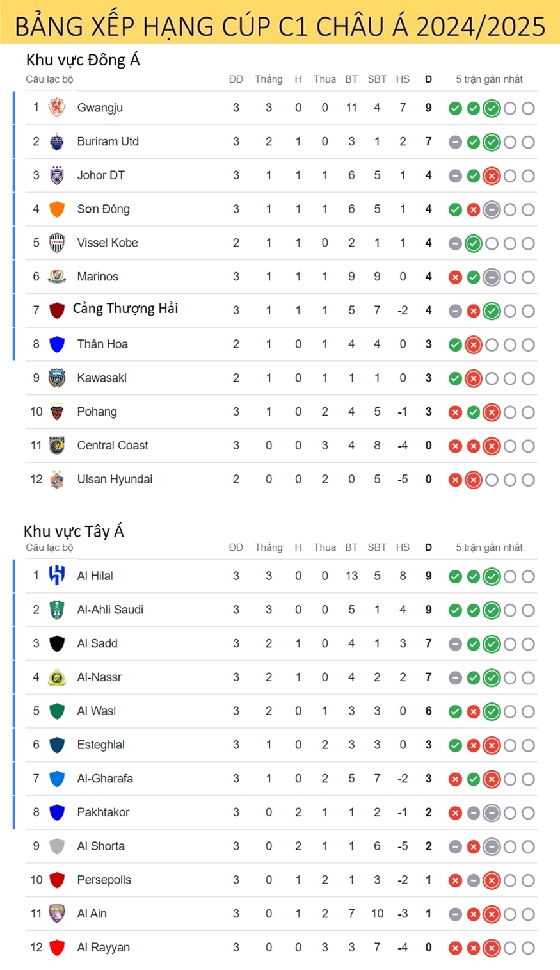Click the Khu vực Tây Á heading
Image resolution: width=560 pixels, height=970 pixels.
point(74,531)
